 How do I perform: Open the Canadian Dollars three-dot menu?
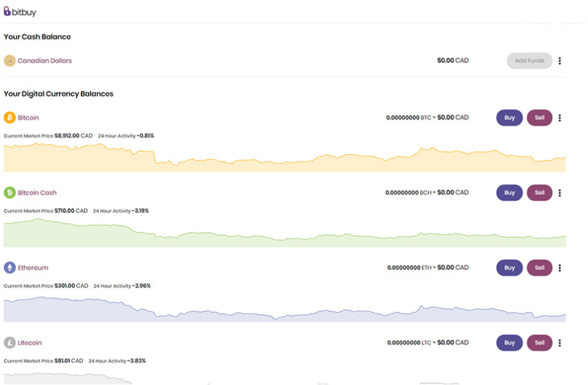560,61
